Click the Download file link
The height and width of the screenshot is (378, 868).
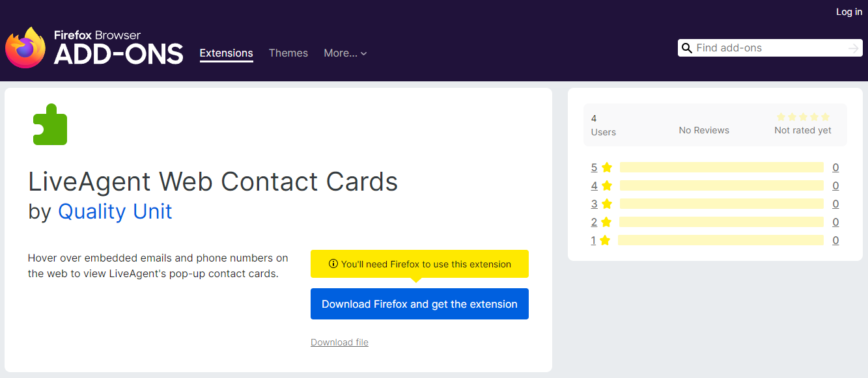[339, 342]
